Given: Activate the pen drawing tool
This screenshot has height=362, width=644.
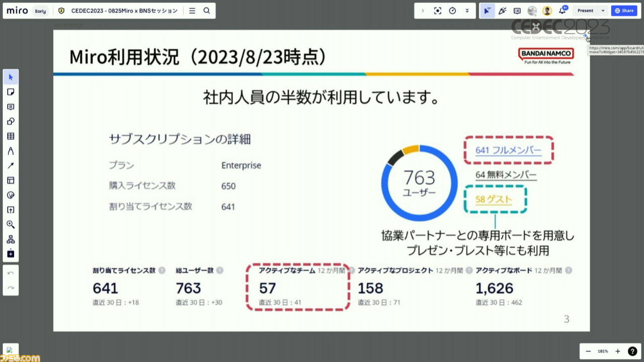Looking at the screenshot, I should coord(11,151).
